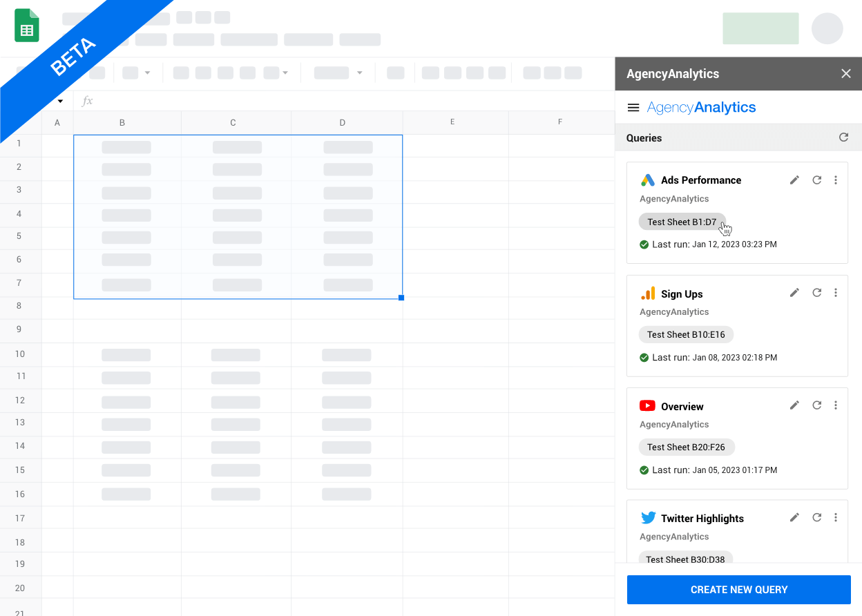Click the blue selection fill handle
The image size is (862, 616).
(x=401, y=298)
